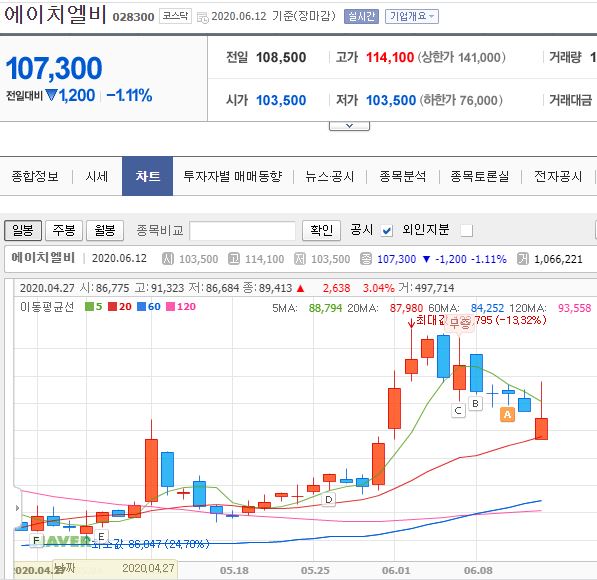Select the 일봉 daily candle button
The image size is (597, 580).
(23, 230)
